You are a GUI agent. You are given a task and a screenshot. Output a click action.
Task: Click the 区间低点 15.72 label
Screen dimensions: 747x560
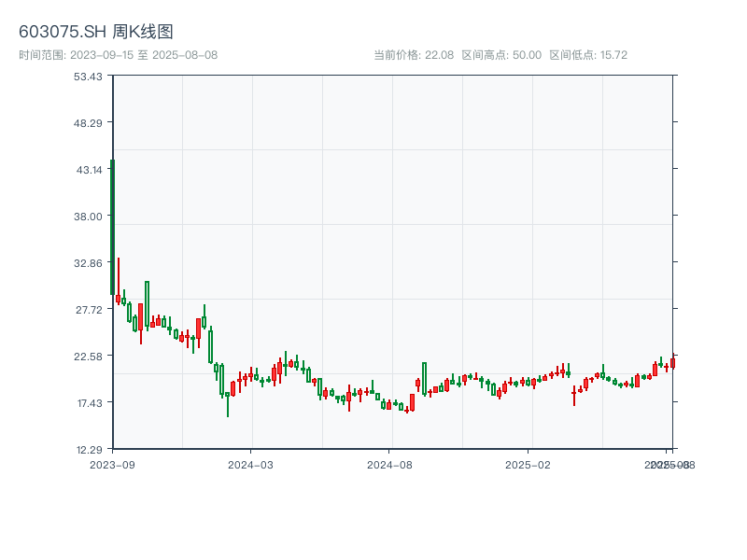coord(588,55)
